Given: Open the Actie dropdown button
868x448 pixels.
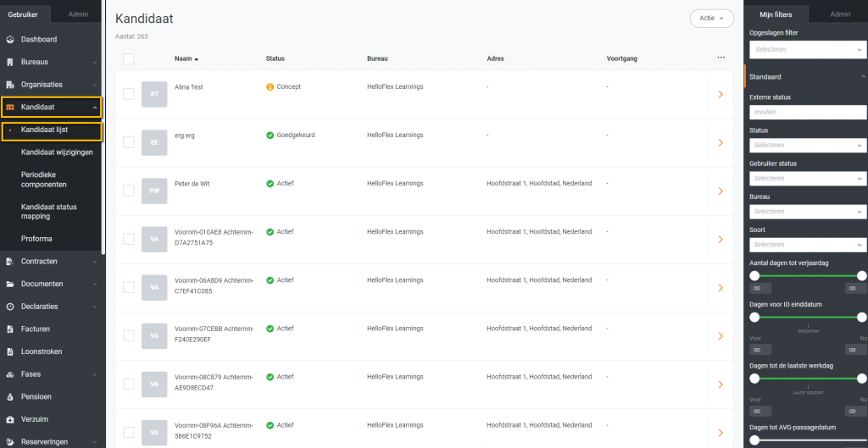Looking at the screenshot, I should pyautogui.click(x=711, y=18).
